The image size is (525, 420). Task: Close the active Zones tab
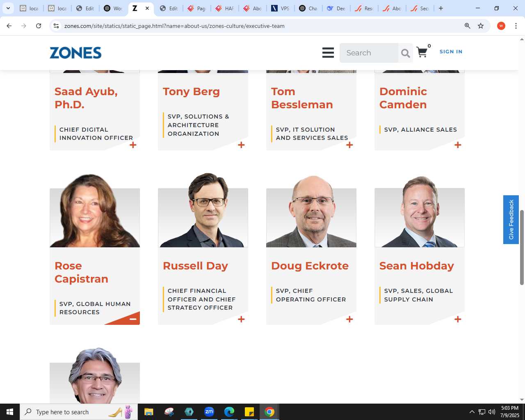[147, 8]
